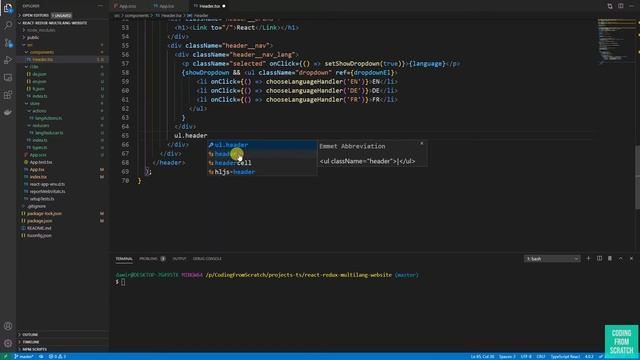This screenshot has height=360, width=640.
Task: Choose the ul.header Emmet suggestion
Action: [261, 145]
